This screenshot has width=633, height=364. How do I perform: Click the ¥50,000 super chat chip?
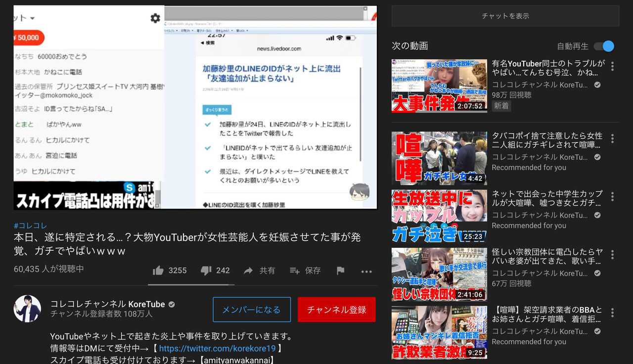(x=29, y=38)
